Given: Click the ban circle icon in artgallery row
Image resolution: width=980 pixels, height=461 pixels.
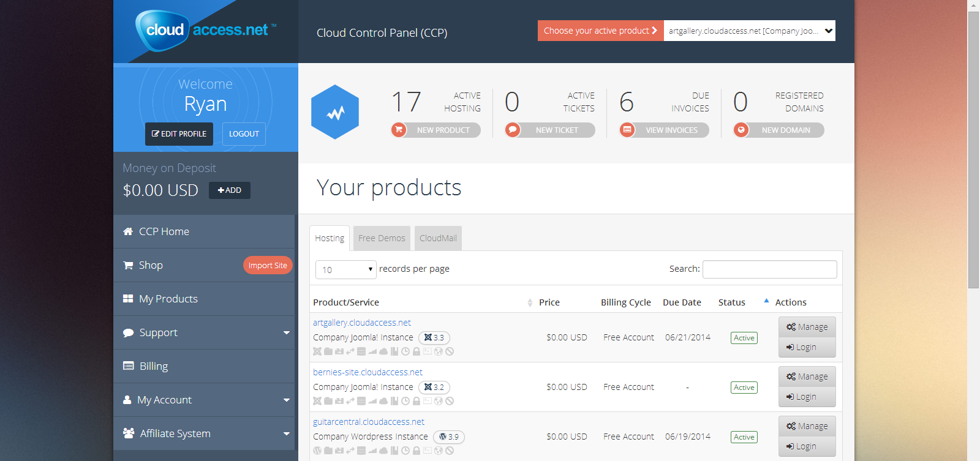Looking at the screenshot, I should (450, 351).
